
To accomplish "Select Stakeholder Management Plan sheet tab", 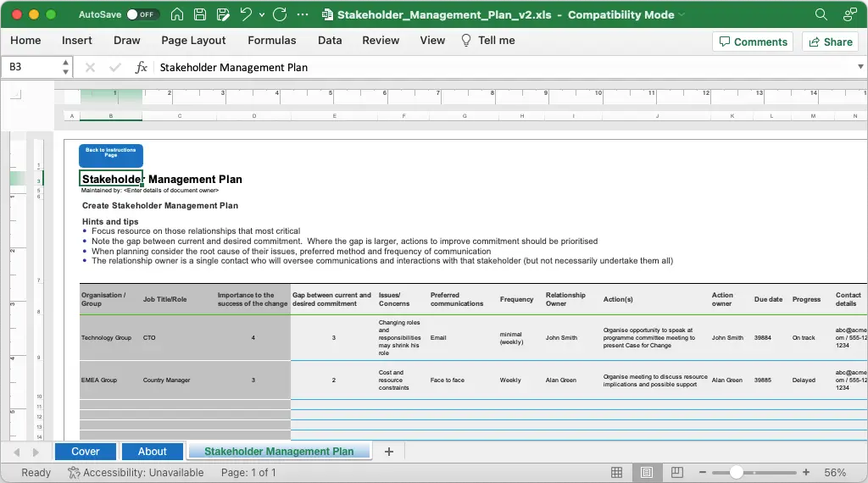I will point(279,452).
